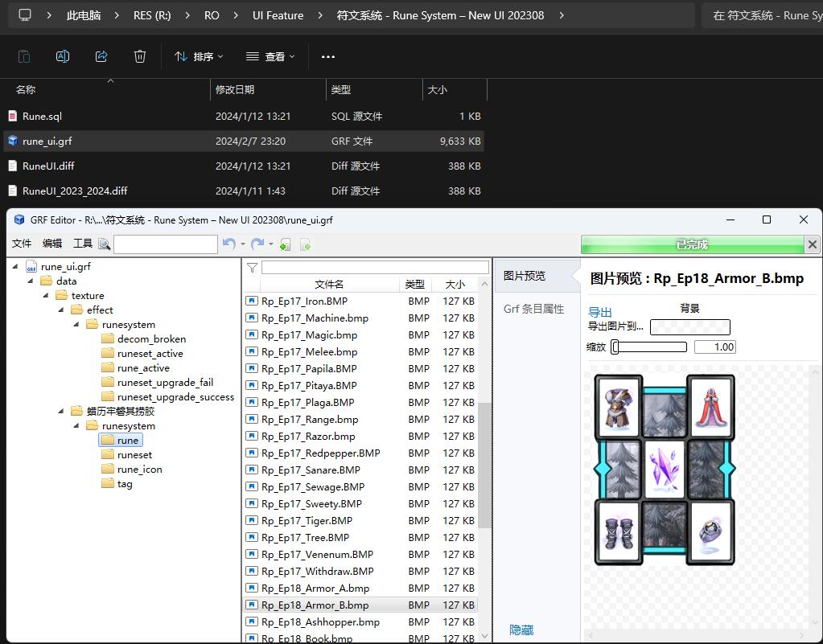Image resolution: width=823 pixels, height=644 pixels.
Task: Select the runeset_active folder in tree
Action: click(150, 354)
